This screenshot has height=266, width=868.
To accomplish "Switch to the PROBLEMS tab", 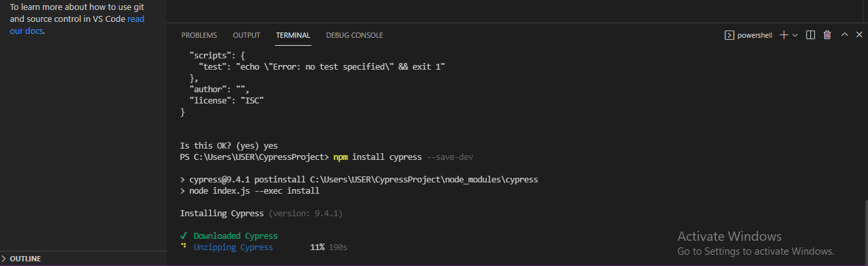I will click(199, 35).
